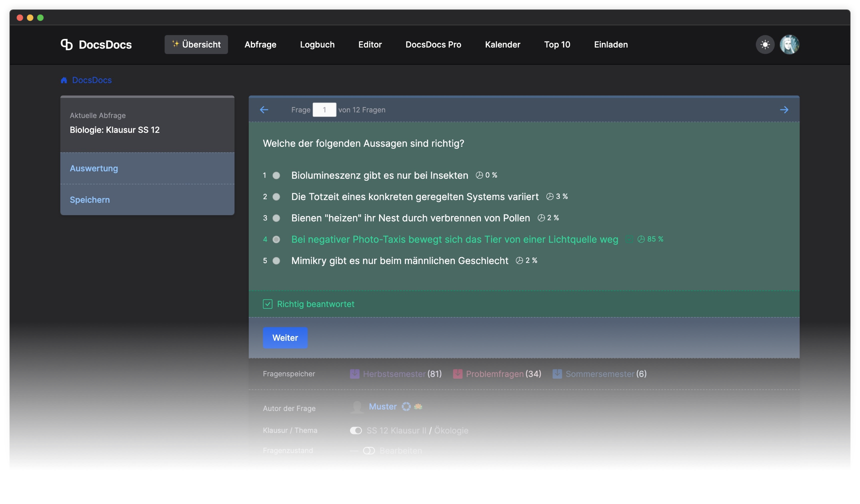Go to previous question with left arrow
This screenshot has height=504, width=860.
pos(264,109)
